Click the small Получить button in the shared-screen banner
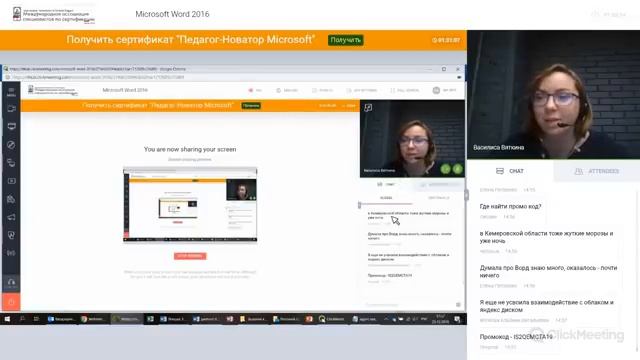Image resolution: width=640 pixels, height=360 pixels. tap(251, 106)
